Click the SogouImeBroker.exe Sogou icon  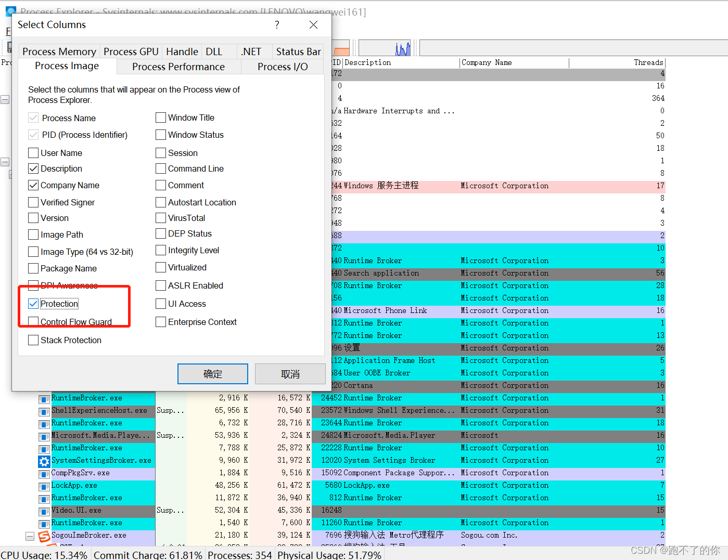pos(44,536)
